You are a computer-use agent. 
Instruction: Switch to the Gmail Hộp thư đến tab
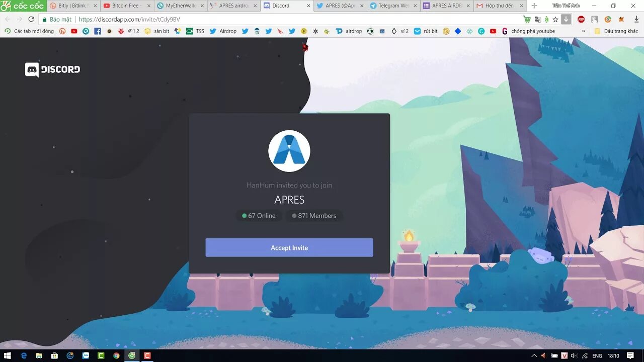coord(500,6)
